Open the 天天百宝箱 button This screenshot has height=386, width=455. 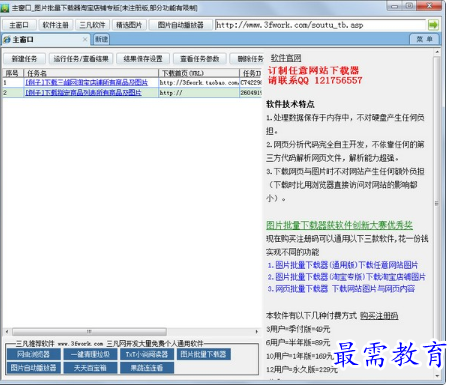coord(90,368)
